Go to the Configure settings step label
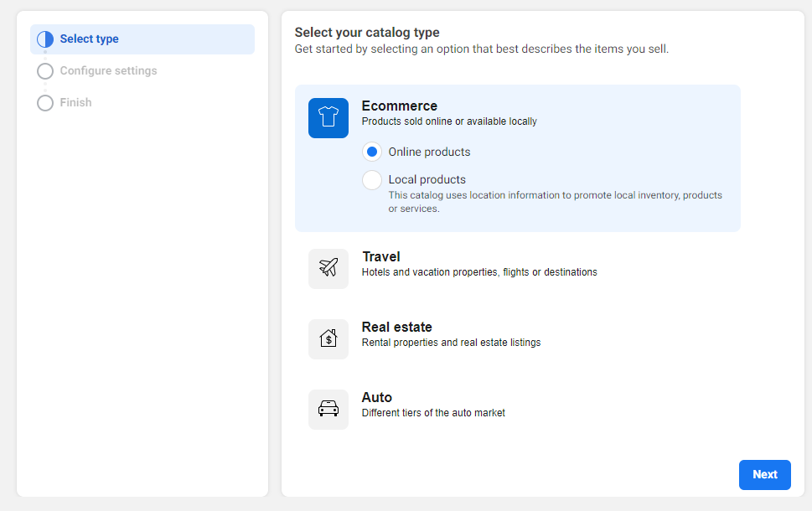Image resolution: width=812 pixels, height=511 pixels. [x=108, y=71]
